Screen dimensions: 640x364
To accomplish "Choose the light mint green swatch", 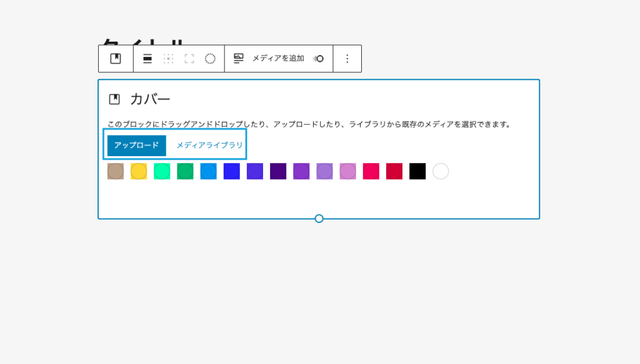I will [162, 171].
